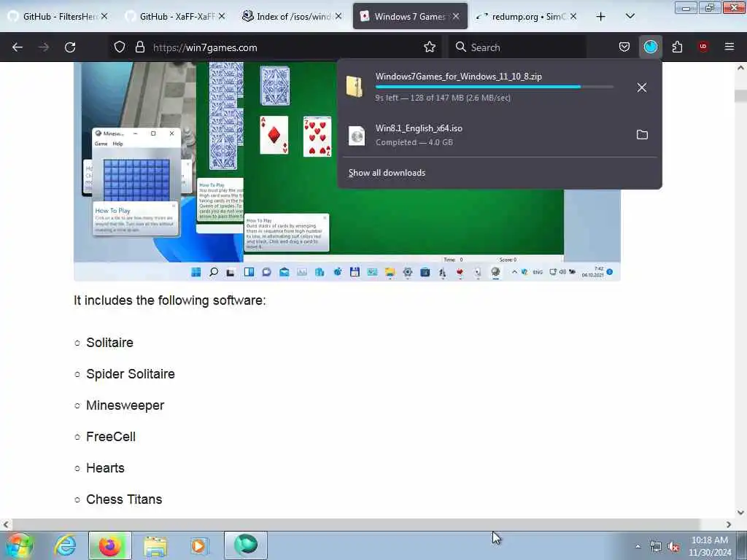The width and height of the screenshot is (747, 560).
Task: Go back using the browser back arrow
Action: tap(18, 47)
